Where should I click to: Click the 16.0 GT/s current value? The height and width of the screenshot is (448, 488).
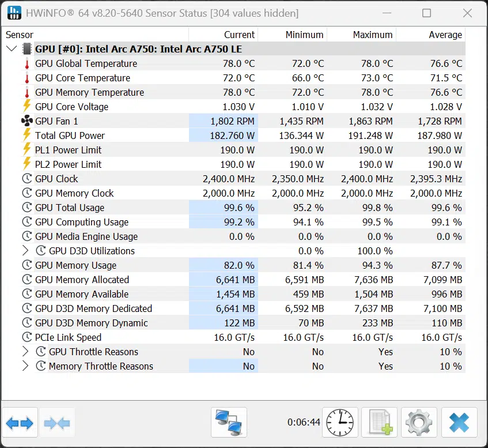pos(234,337)
